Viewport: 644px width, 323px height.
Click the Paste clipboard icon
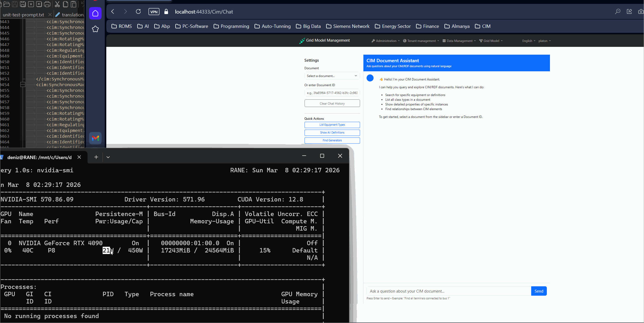[74, 4]
